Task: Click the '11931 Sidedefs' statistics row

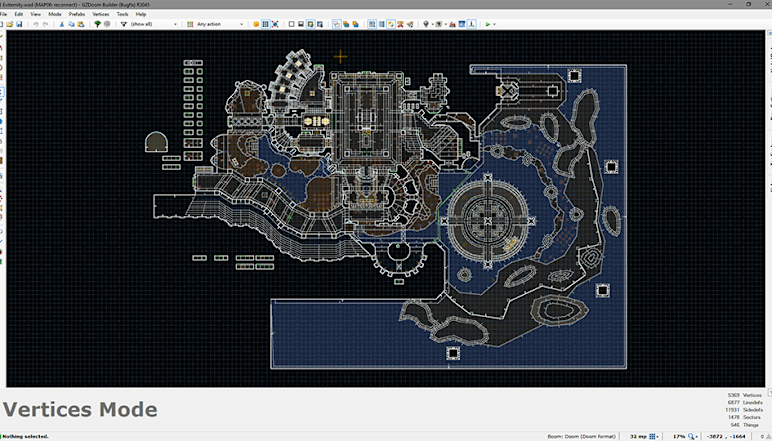Action: click(744, 410)
